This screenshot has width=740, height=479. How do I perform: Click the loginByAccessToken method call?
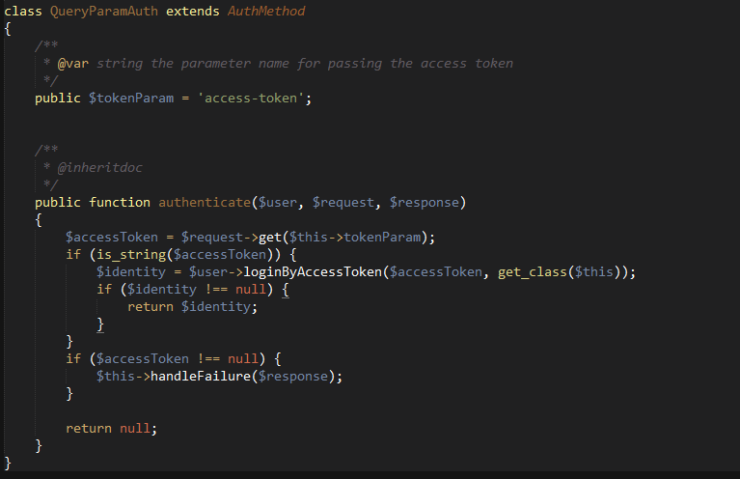[312, 272]
